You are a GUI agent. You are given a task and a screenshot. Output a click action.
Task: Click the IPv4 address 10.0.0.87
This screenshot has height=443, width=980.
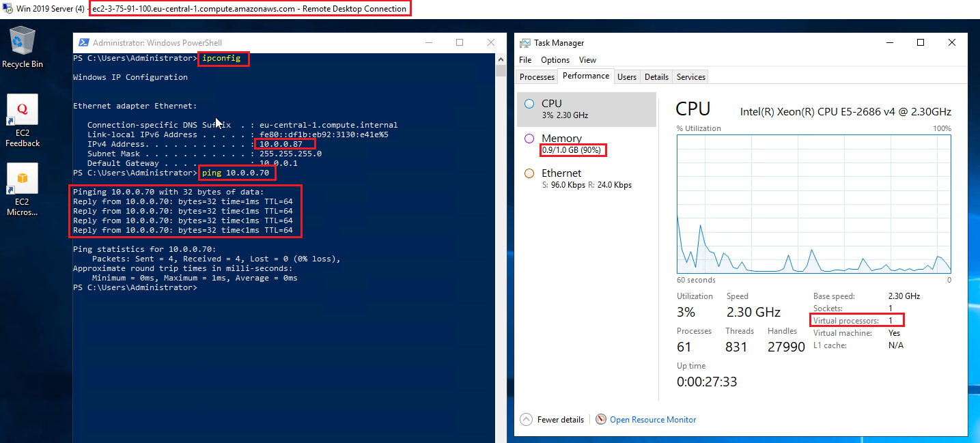click(x=281, y=144)
